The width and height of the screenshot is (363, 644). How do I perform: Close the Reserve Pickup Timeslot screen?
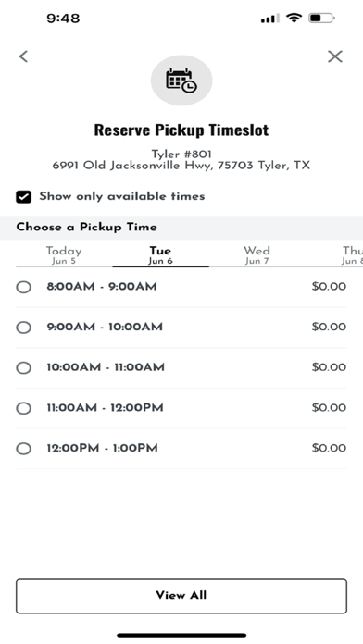click(335, 56)
